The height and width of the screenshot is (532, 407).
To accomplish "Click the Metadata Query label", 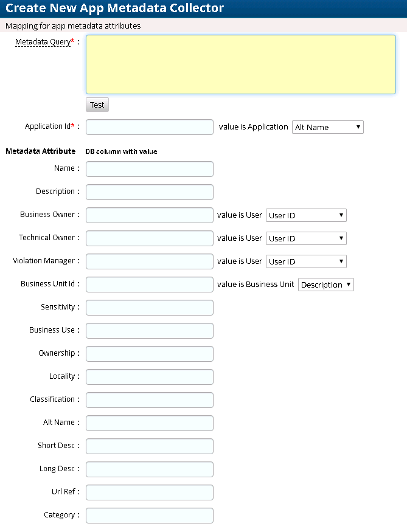I will pos(43,41).
